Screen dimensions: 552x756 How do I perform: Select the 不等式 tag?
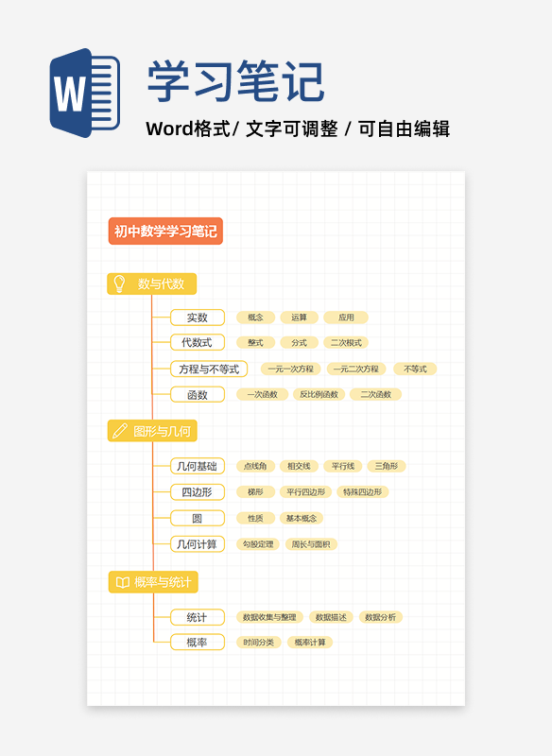tap(415, 369)
